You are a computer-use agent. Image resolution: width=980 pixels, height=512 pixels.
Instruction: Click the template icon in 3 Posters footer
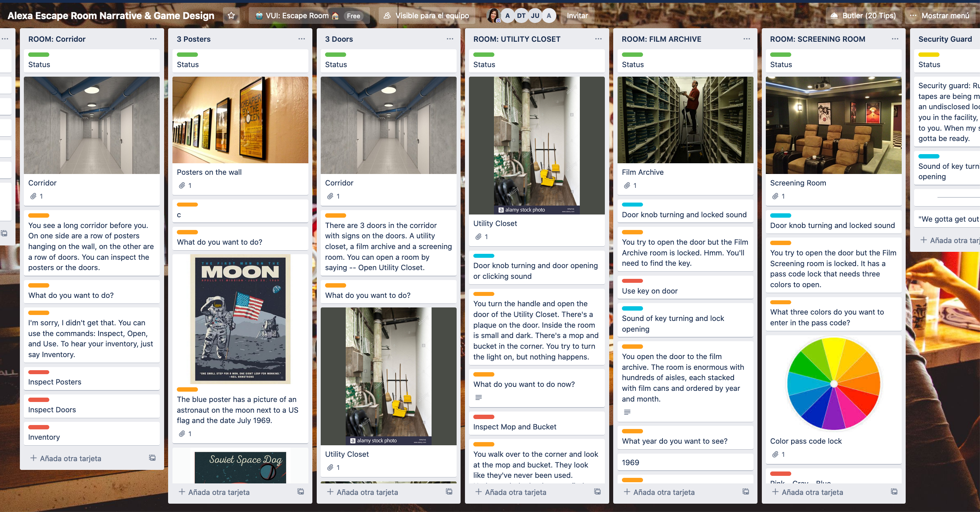301,492
